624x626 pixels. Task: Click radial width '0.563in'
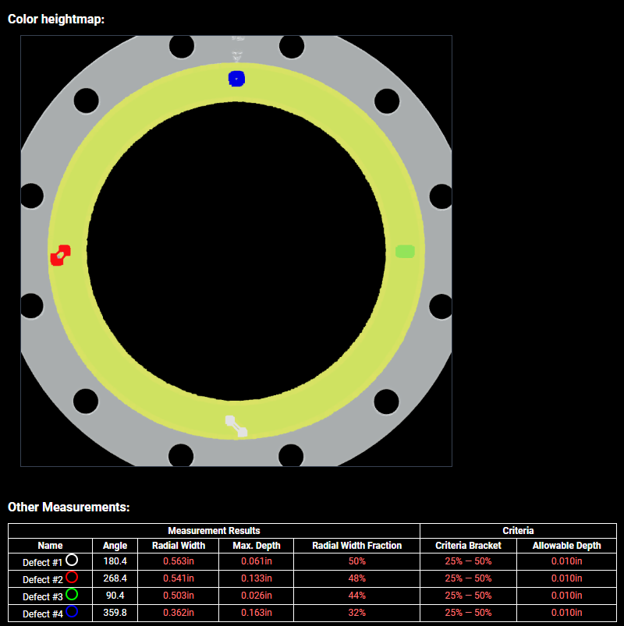178,561
